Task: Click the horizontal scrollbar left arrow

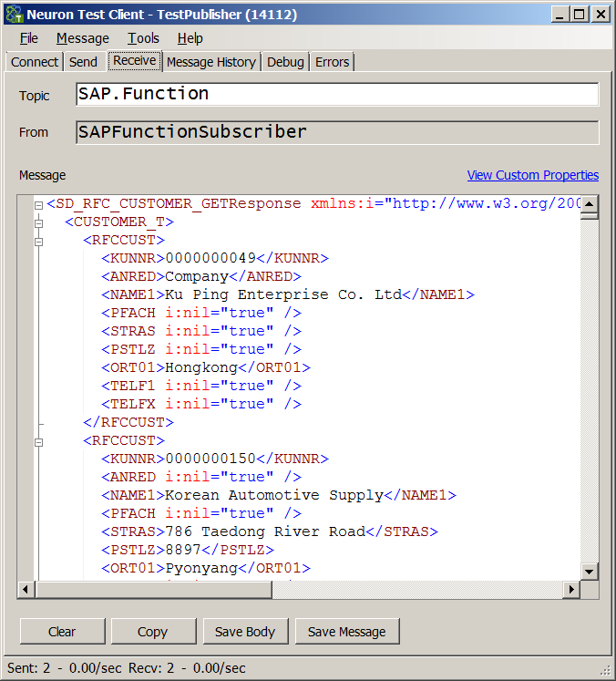Action: [26, 589]
